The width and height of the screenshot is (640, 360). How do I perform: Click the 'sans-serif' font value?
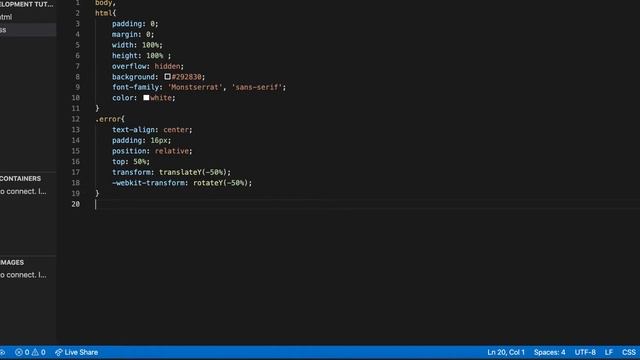click(257, 87)
